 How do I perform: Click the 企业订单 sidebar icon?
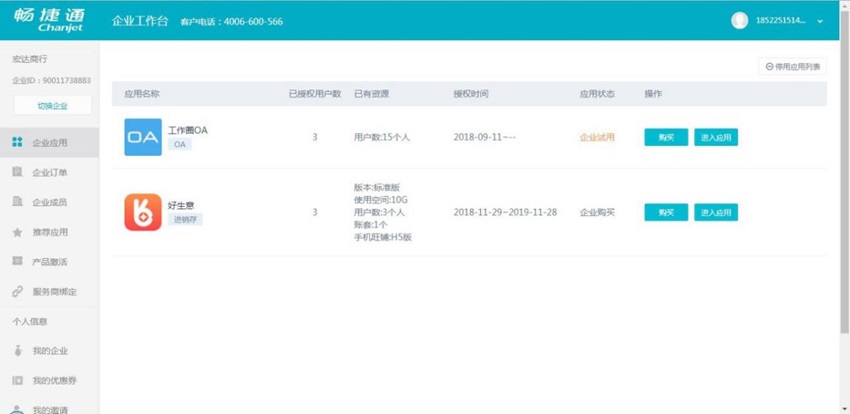click(17, 172)
